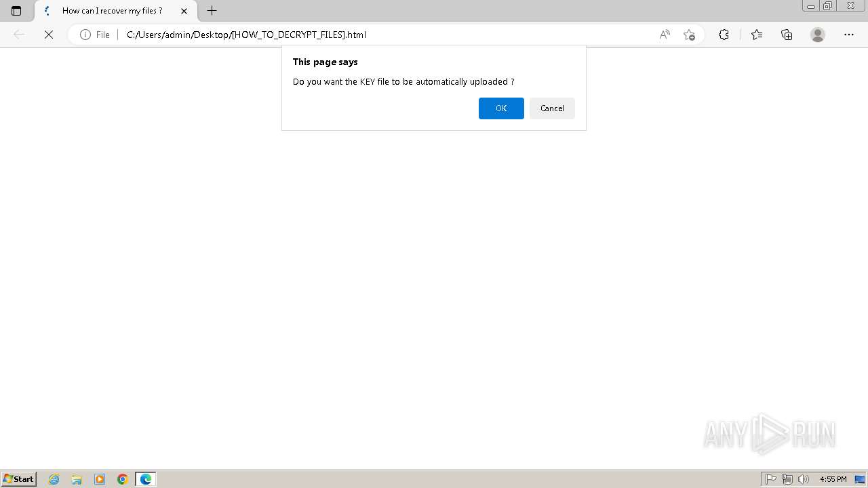Open the volume speaker tray icon
Viewport: 868px width, 488px height.
click(804, 479)
